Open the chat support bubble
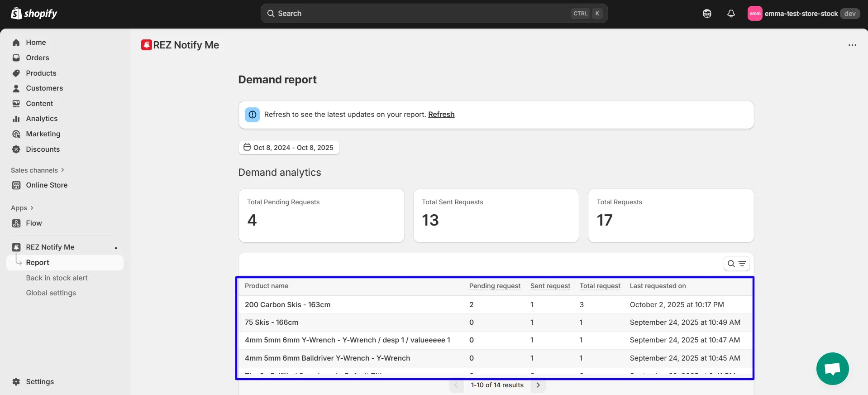 click(x=832, y=369)
